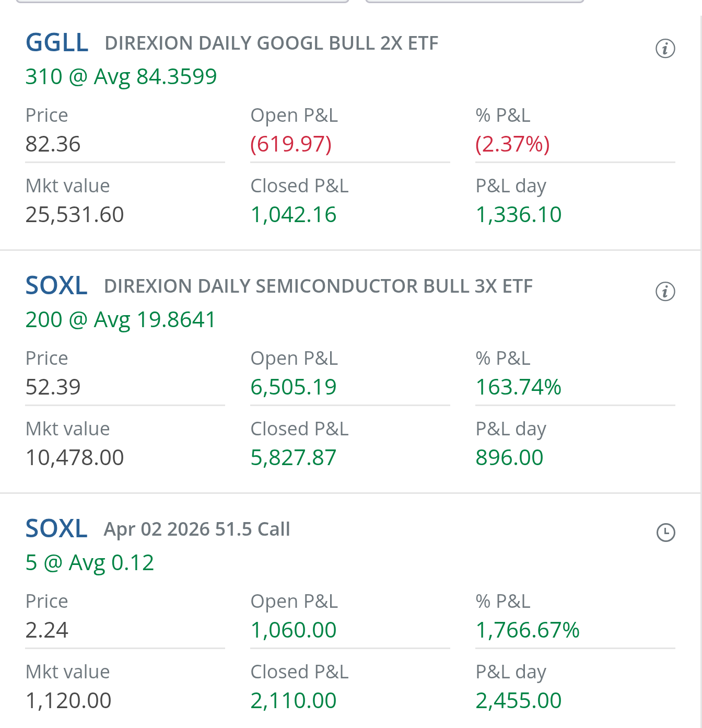The image size is (702, 728).
Task: Open SOXL ticker of Apr 02 Call
Action: (x=56, y=529)
